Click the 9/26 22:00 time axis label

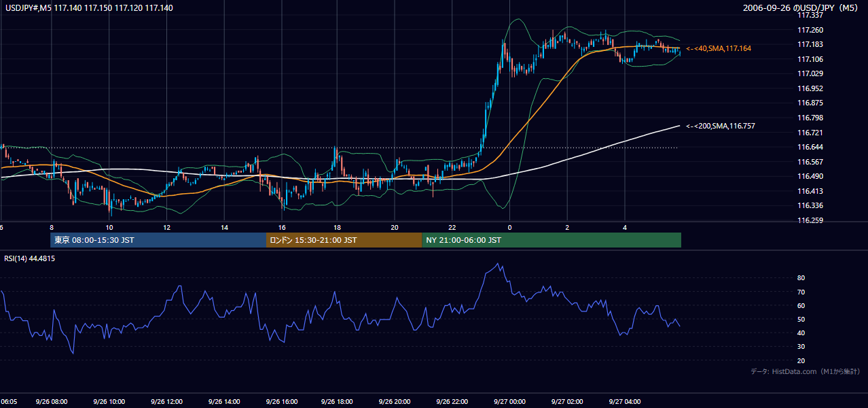(452, 402)
